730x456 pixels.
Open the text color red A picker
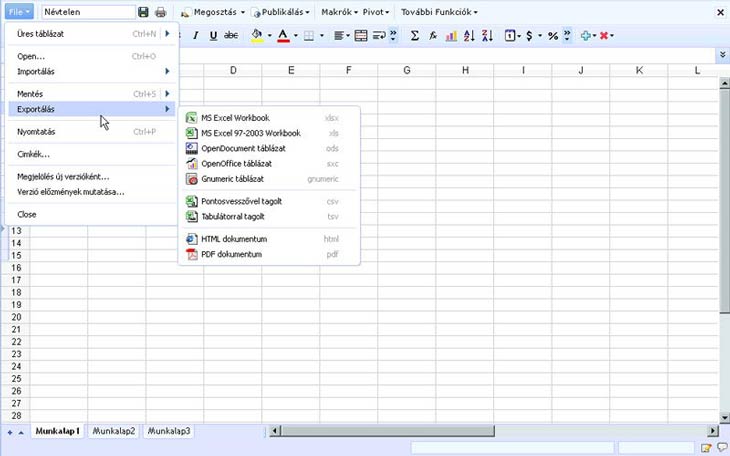283,36
